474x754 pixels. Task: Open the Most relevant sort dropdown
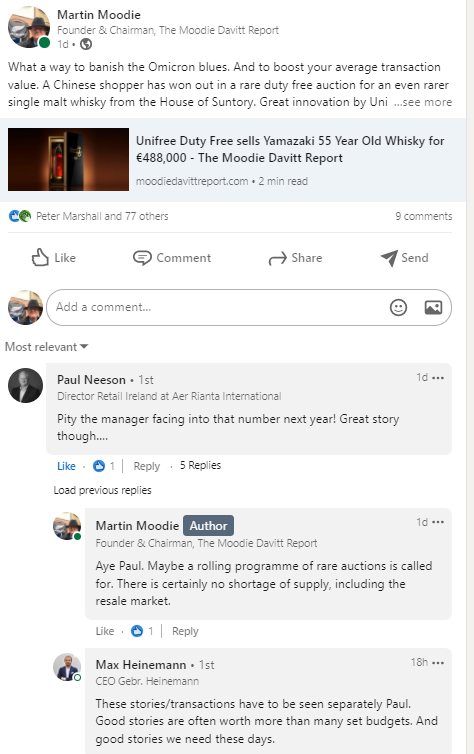[x=47, y=347]
